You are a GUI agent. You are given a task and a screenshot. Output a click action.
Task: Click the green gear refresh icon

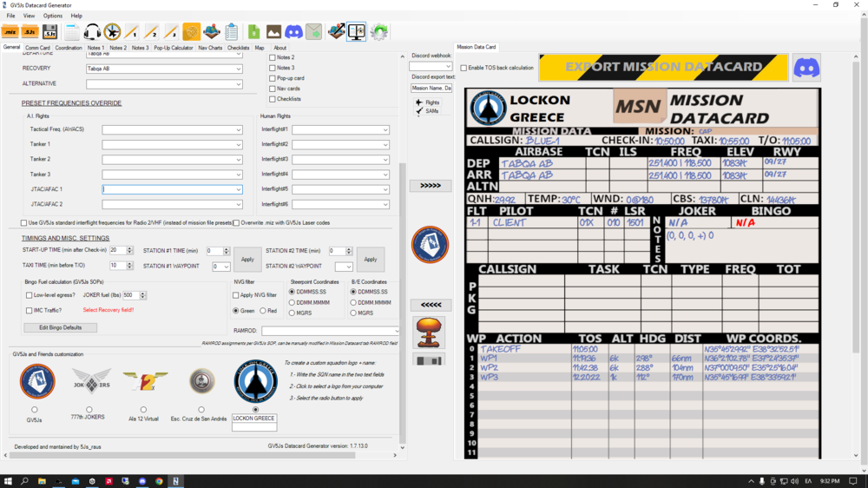[378, 32]
